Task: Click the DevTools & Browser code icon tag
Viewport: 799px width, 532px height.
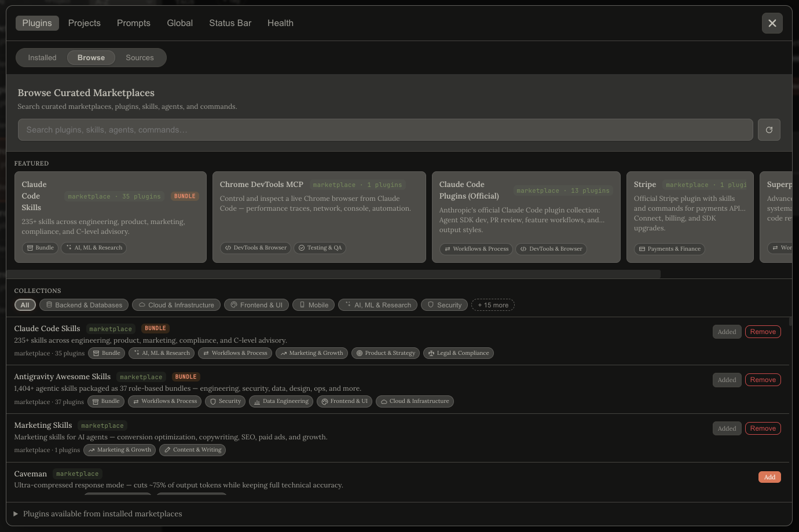Action: tap(228, 248)
